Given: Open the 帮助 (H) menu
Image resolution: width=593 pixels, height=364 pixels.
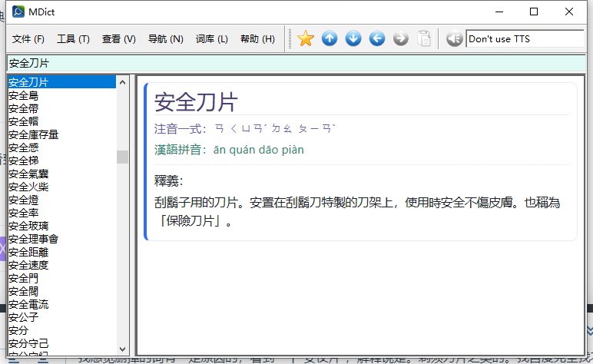Looking at the screenshot, I should point(257,39).
